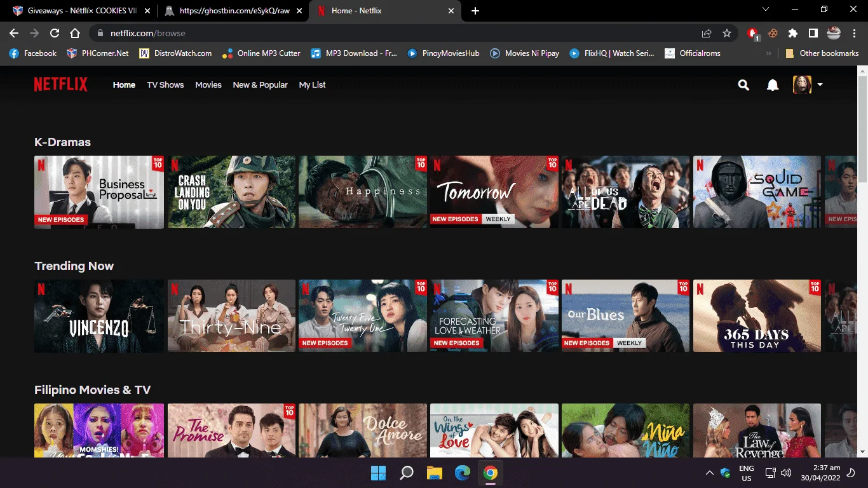The image size is (868, 488).
Task: Open The Law of Revenge card
Action: pyautogui.click(x=757, y=430)
